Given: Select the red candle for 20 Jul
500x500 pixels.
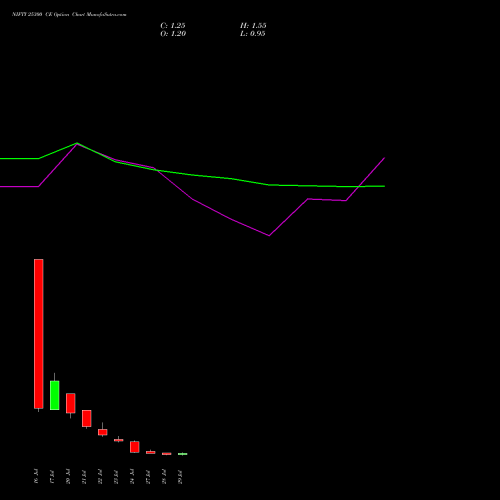Looking at the screenshot, I should [71, 403].
